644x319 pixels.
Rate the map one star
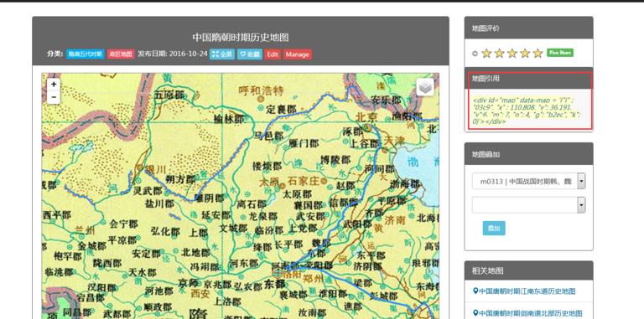pos(486,54)
